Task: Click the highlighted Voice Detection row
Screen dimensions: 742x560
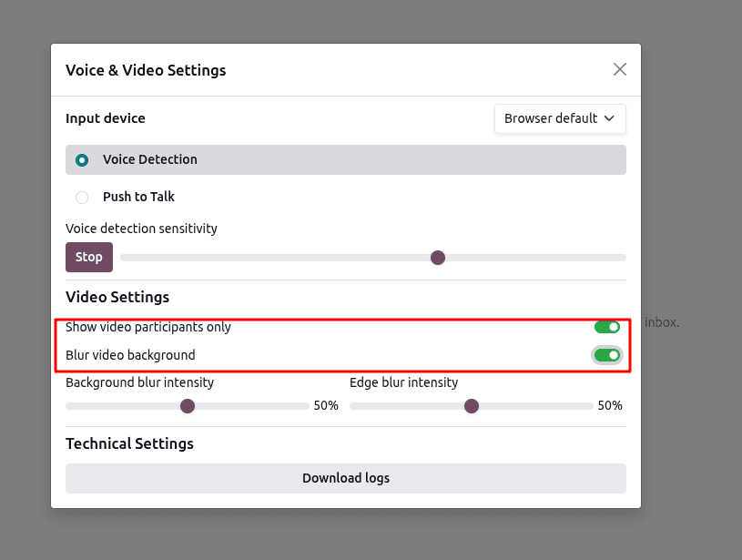Action: click(345, 159)
